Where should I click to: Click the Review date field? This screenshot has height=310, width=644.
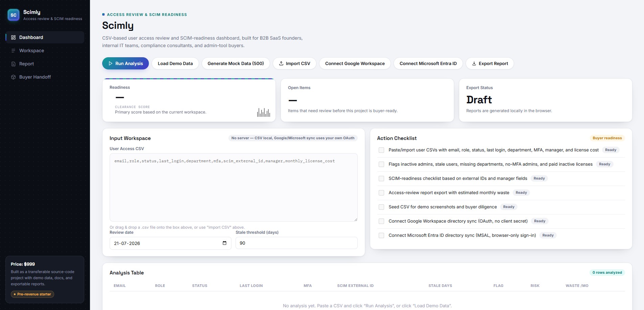pyautogui.click(x=170, y=243)
